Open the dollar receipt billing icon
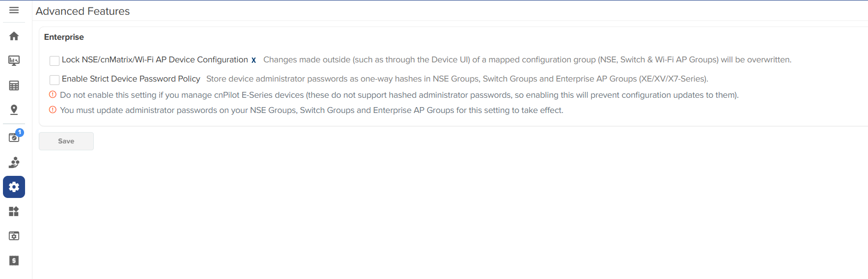The height and width of the screenshot is (279, 868). (x=14, y=260)
